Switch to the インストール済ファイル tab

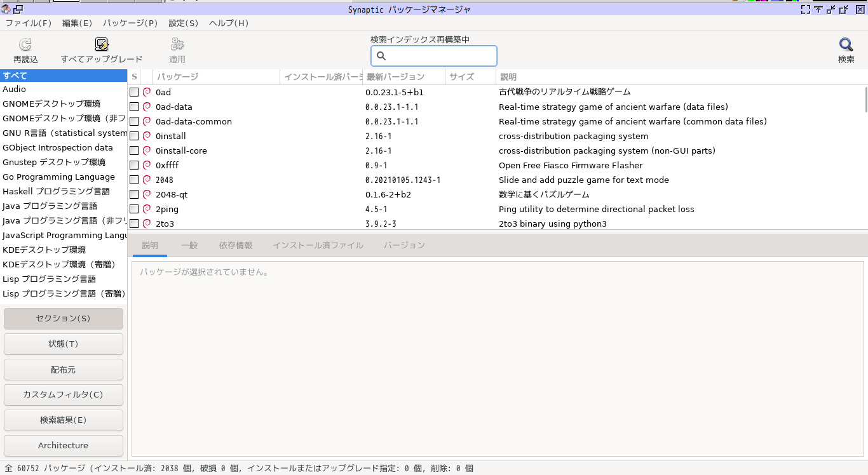click(x=318, y=245)
